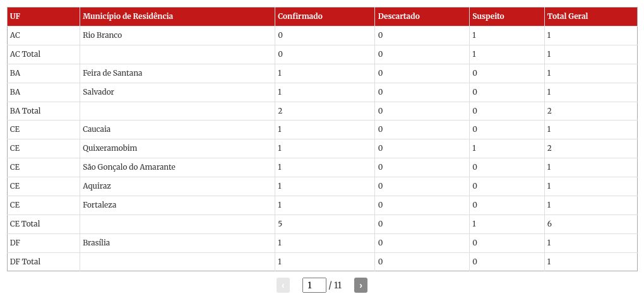Click the UF column header
Image resolution: width=644 pixels, height=306 pixels.
coord(15,16)
